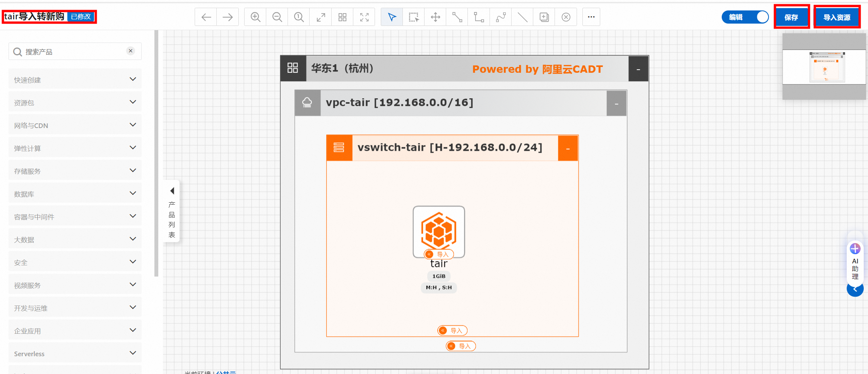Click the undo back arrow
The image size is (868, 374).
[206, 17]
